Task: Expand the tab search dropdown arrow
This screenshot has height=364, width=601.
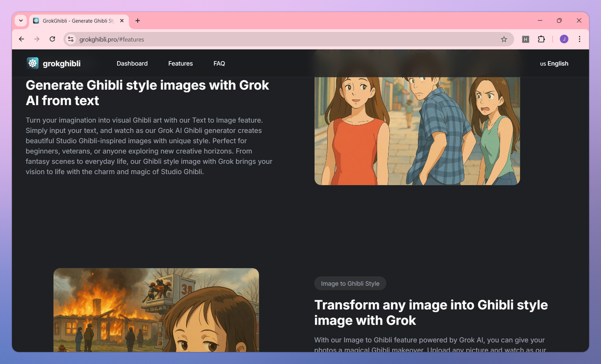Action: coord(21,21)
